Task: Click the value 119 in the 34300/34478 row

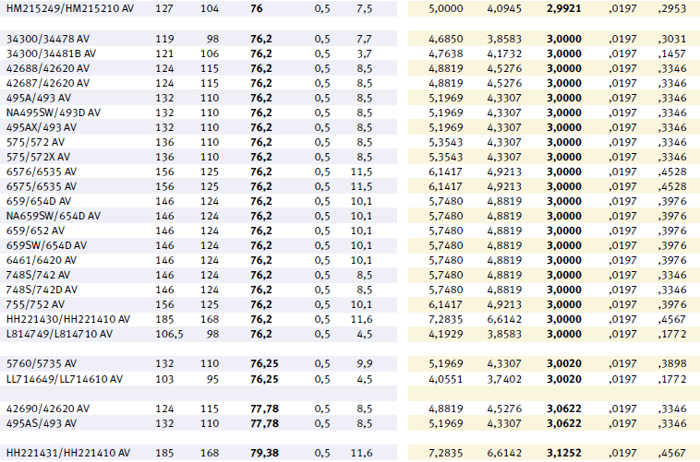Action: 164,39
